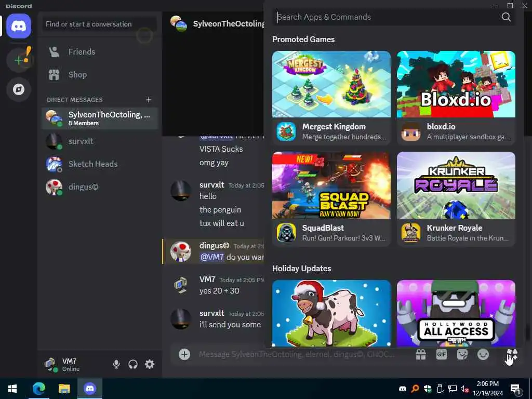Open the Windows Start menu
The width and height of the screenshot is (532, 399).
(12, 389)
